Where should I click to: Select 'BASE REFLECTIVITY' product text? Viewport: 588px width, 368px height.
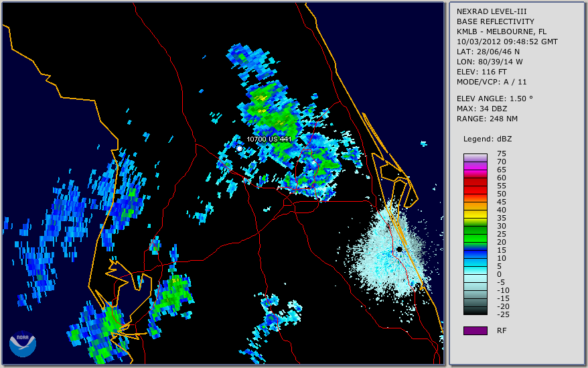(496, 21)
